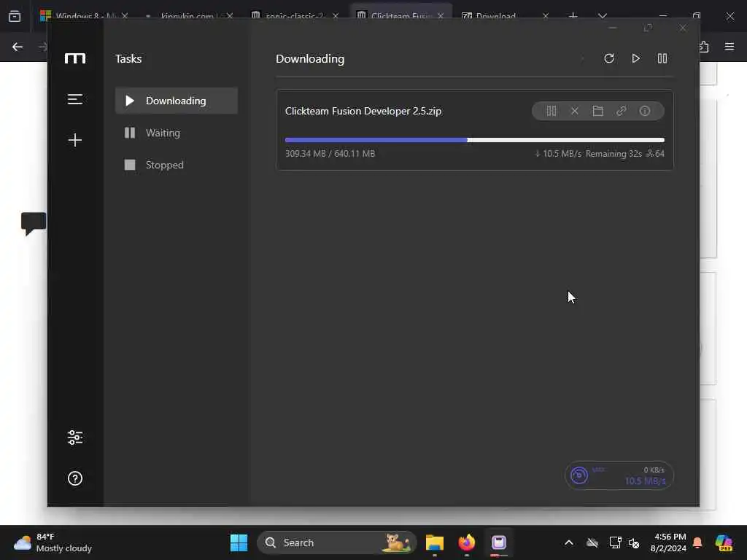The height and width of the screenshot is (560, 747).
Task: Click the volume muted tray icon
Action: [x=634, y=542]
